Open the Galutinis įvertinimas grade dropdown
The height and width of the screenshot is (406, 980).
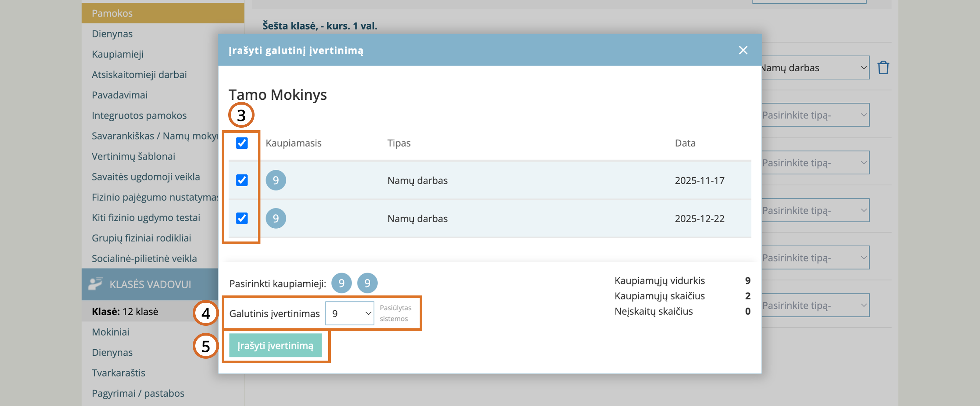click(x=349, y=314)
